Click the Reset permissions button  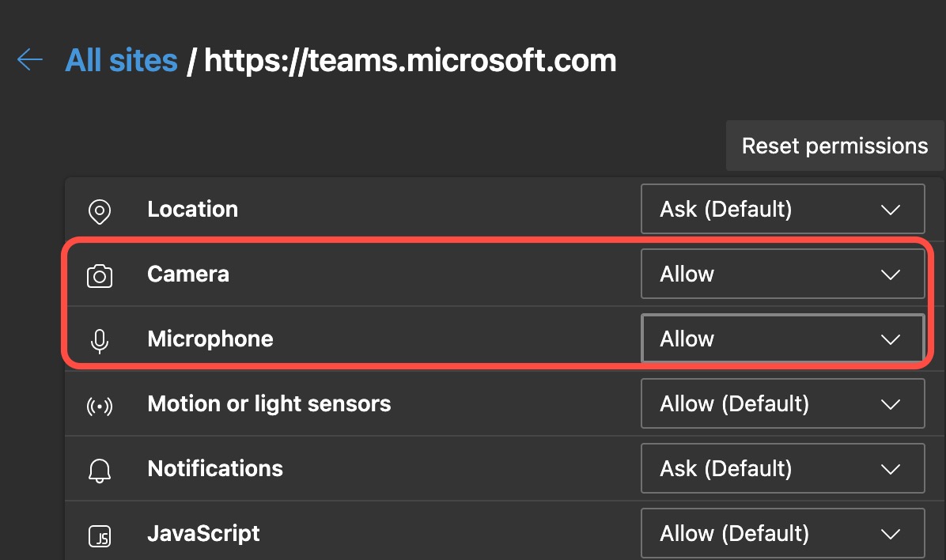[834, 146]
